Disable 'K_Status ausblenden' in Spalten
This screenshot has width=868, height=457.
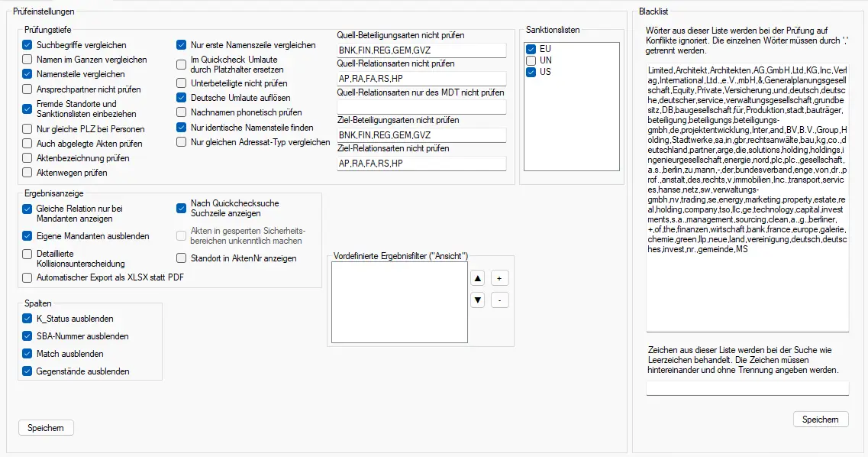coord(27,319)
